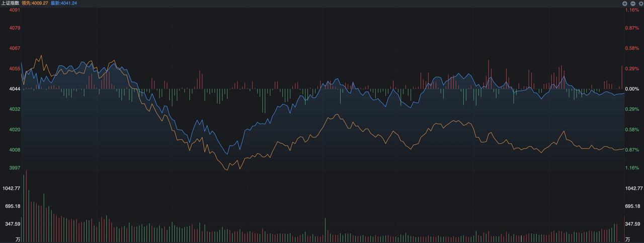Click the 上证指数 index title

pos(10,3)
